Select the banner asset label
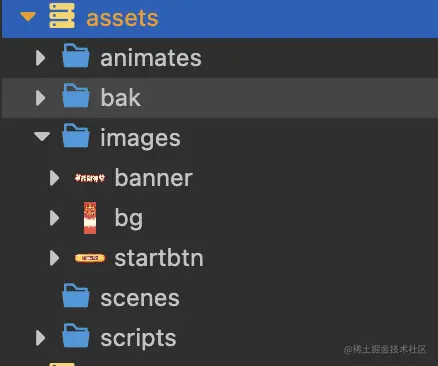The image size is (438, 366). [154, 178]
